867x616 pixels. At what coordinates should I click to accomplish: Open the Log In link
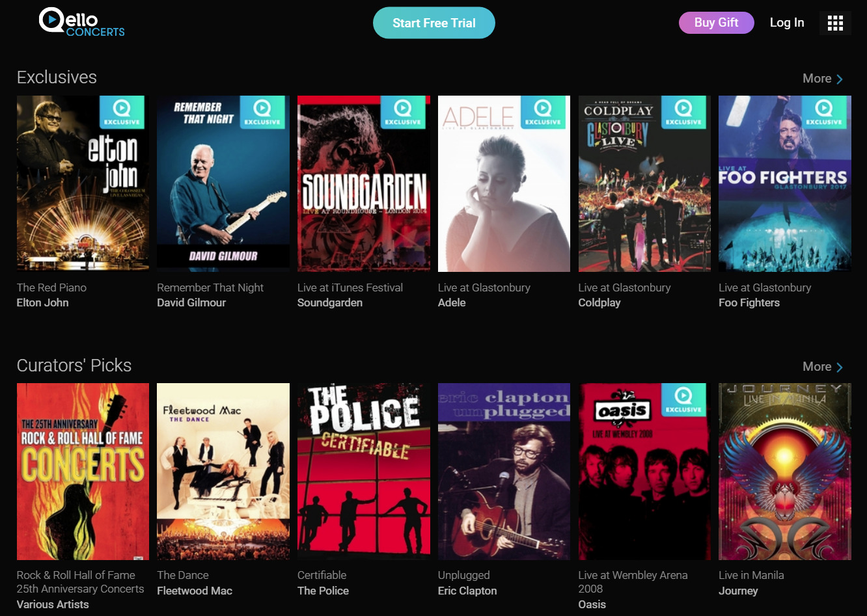coord(786,23)
